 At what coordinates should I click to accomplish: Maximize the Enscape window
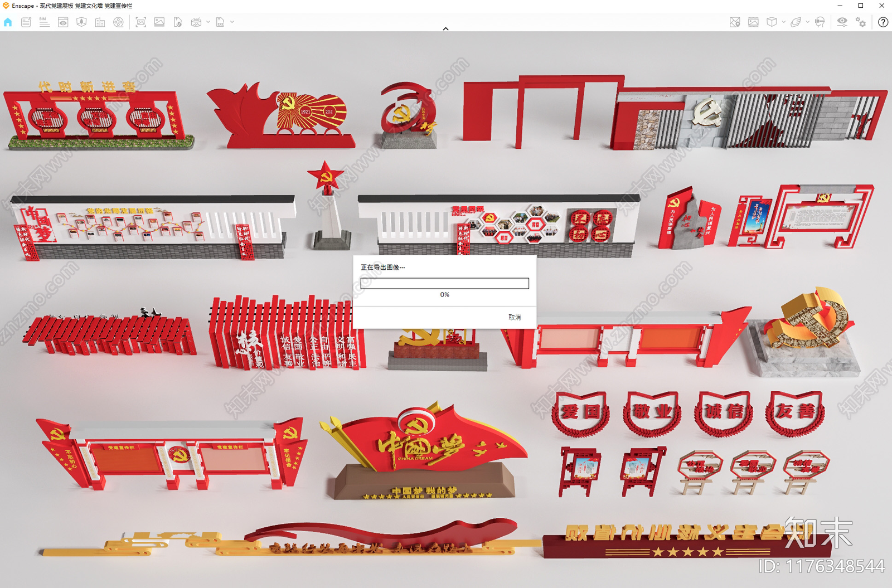pyautogui.click(x=861, y=6)
